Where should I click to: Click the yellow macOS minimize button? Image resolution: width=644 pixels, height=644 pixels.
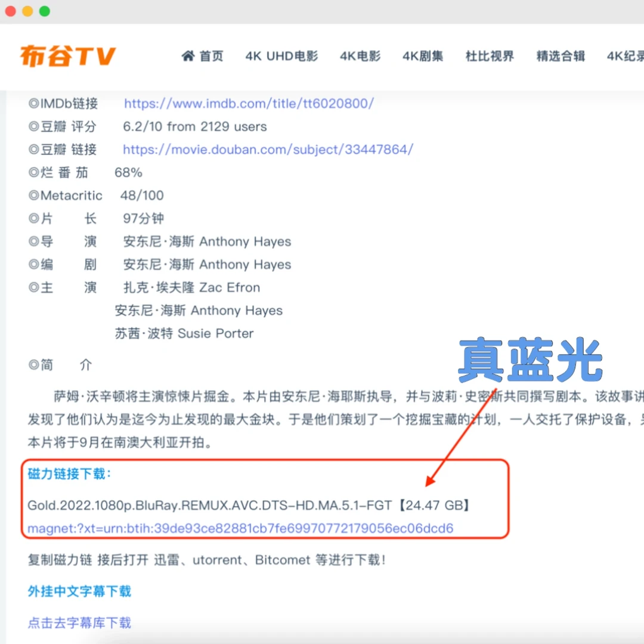(27, 10)
